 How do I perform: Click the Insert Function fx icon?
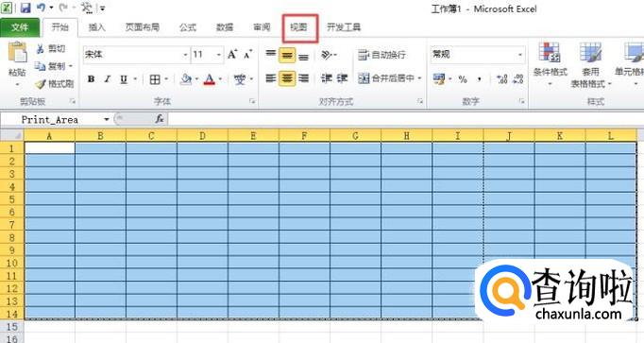tap(160, 119)
